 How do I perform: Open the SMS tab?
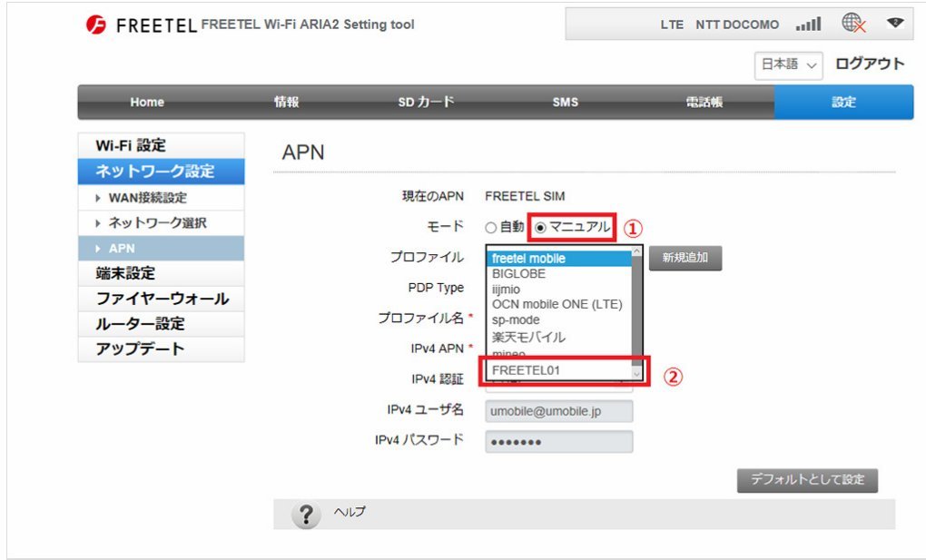tap(565, 103)
